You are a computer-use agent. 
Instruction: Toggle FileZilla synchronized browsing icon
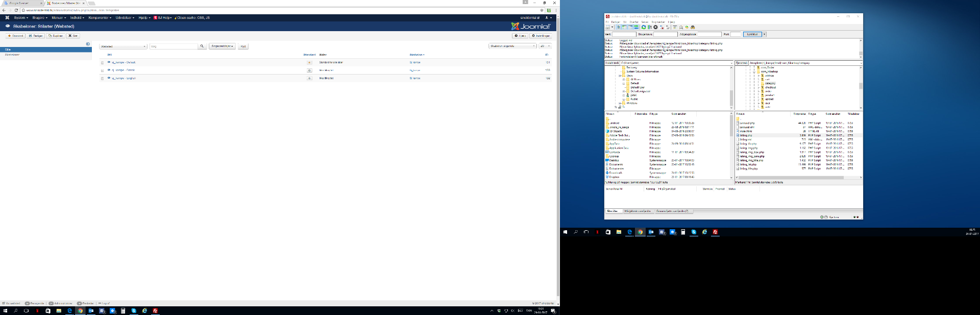coord(687,27)
